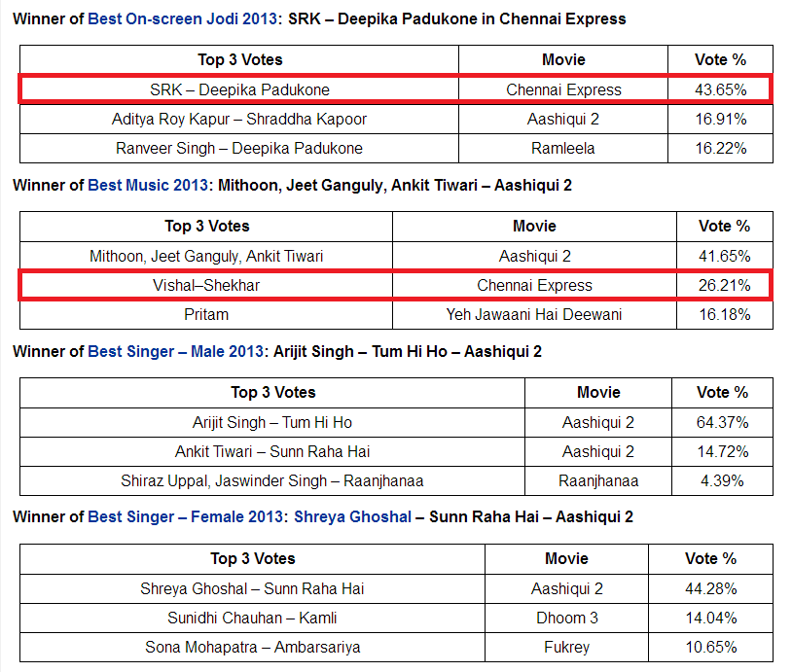Click the 41.65% vote cell
Screen dimensions: 792x672
(724, 256)
